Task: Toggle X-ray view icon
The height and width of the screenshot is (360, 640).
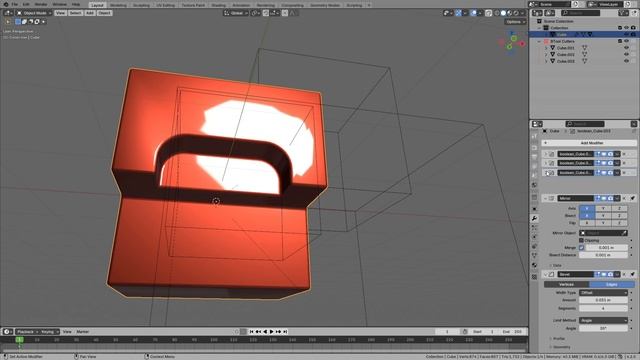Action: [x=489, y=13]
